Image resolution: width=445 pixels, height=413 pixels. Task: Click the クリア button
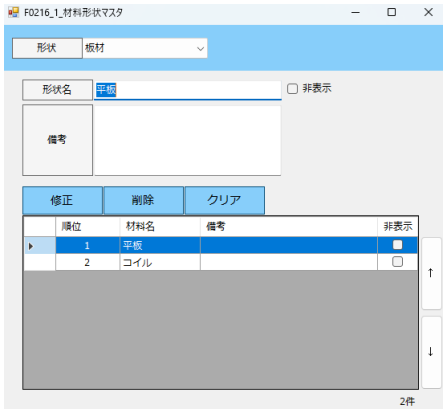click(x=225, y=200)
